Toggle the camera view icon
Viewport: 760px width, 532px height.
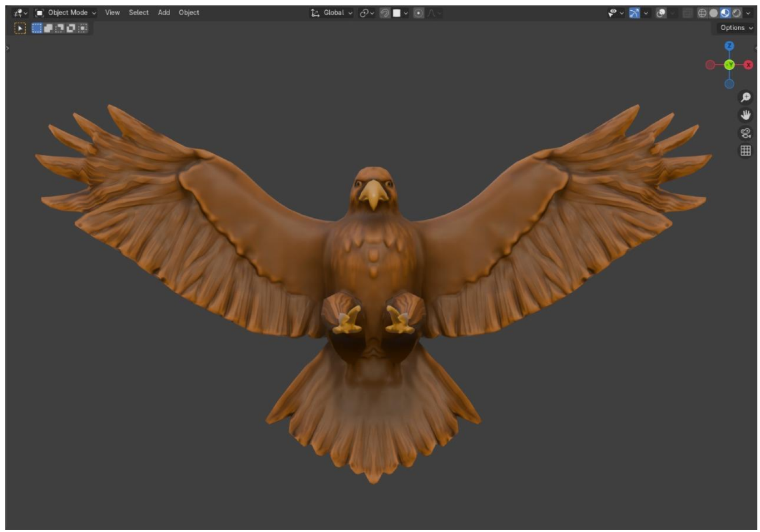pos(745,133)
